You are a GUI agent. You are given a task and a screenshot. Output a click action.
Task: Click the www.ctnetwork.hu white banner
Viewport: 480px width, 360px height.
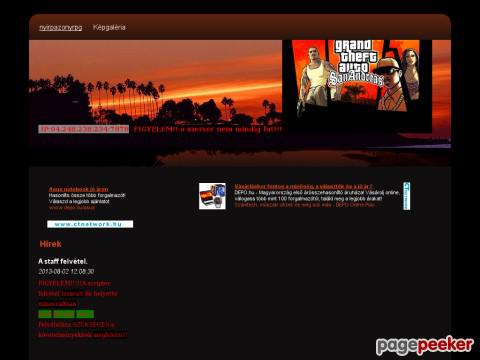90,224
